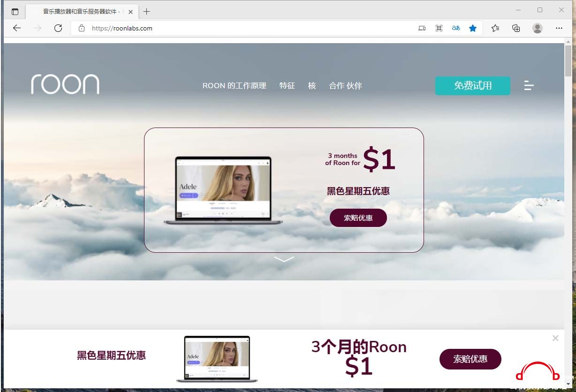Open the user profile avatar

(x=538, y=28)
